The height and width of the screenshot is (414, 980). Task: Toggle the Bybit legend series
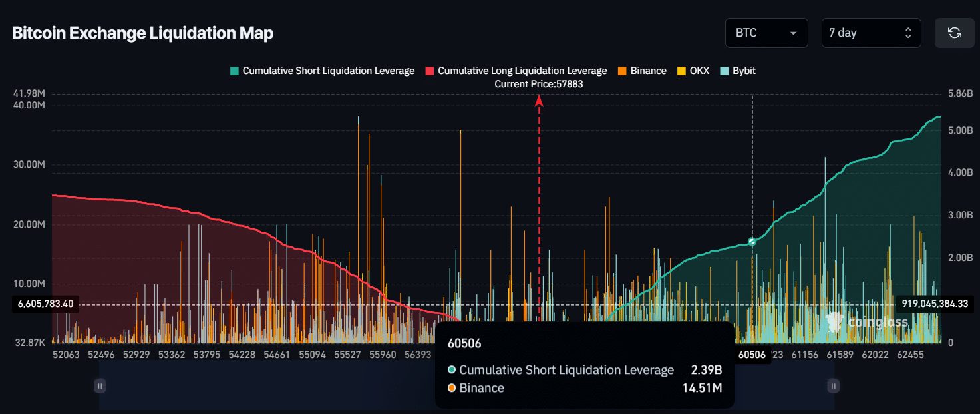[x=738, y=71]
